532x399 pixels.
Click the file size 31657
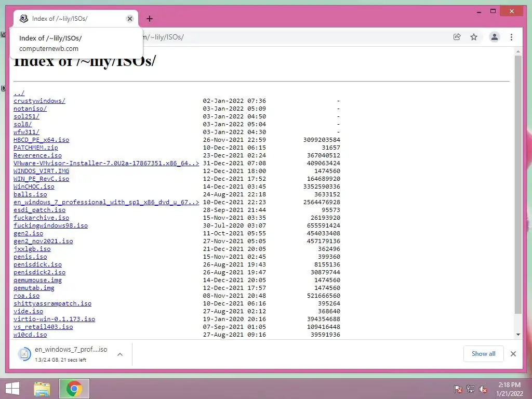point(331,148)
